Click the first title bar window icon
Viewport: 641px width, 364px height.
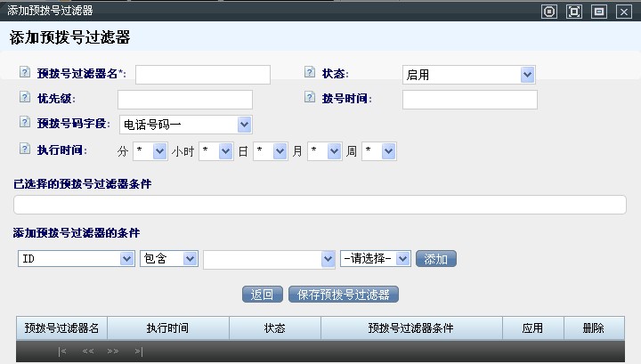(x=549, y=11)
